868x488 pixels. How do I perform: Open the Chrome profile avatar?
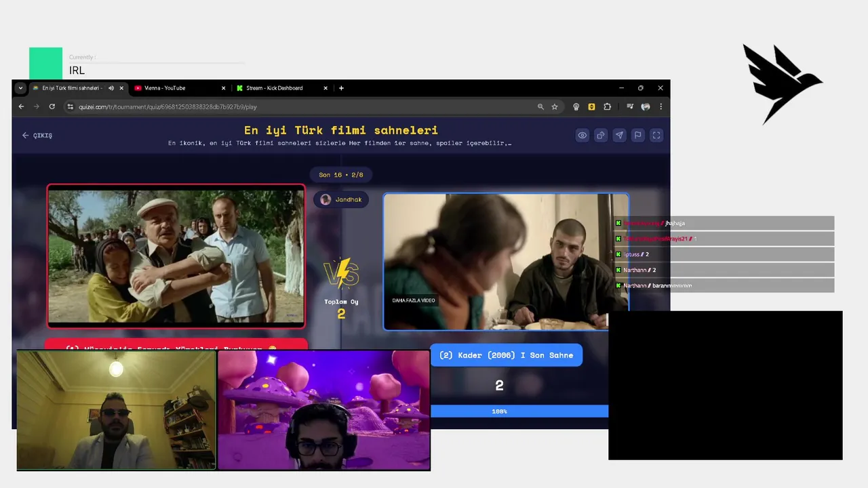tap(646, 106)
